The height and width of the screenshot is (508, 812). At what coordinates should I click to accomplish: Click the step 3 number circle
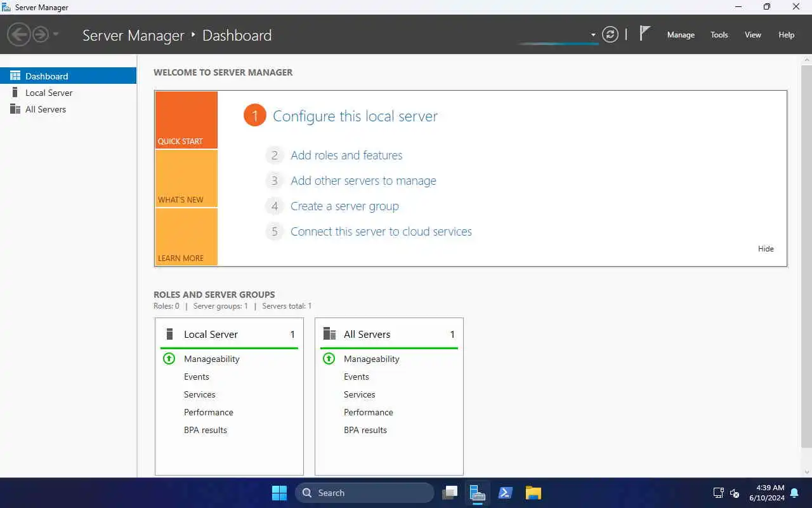point(274,181)
